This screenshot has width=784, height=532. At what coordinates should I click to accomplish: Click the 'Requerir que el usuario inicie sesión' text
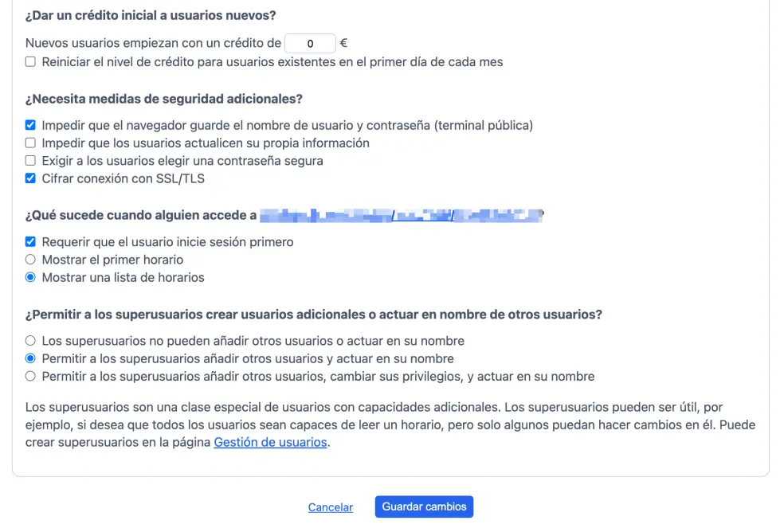pos(167,241)
